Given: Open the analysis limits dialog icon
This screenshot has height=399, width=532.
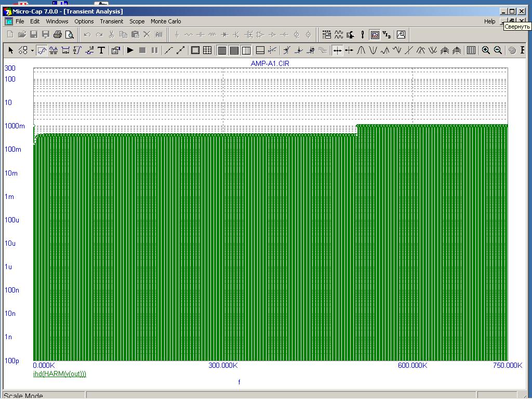Looking at the screenshot, I should tap(326, 34).
